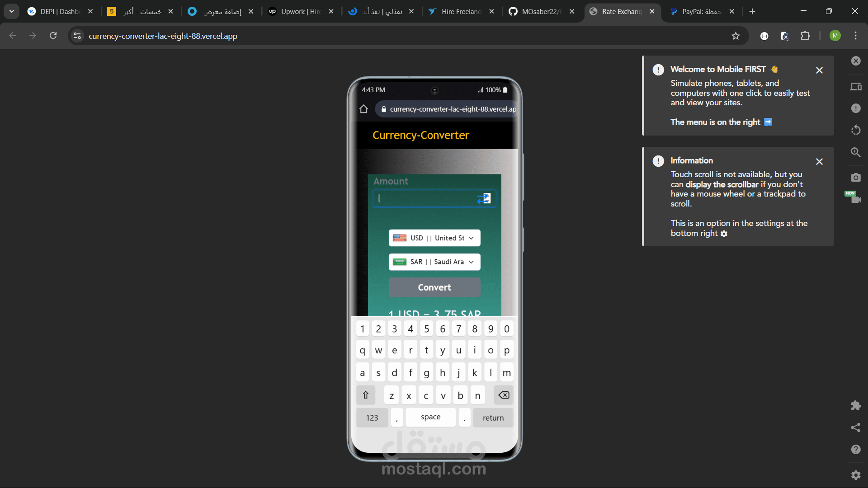The image size is (868, 488).
Task: Switch keyboard to 123 numeric mode
Action: pos(372,418)
